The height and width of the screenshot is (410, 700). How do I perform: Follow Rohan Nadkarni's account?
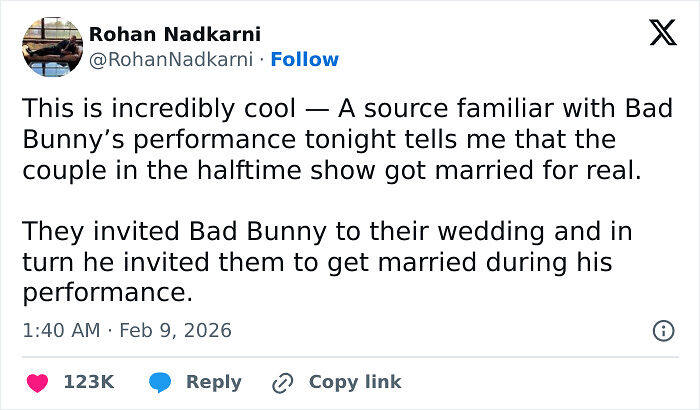(x=305, y=59)
